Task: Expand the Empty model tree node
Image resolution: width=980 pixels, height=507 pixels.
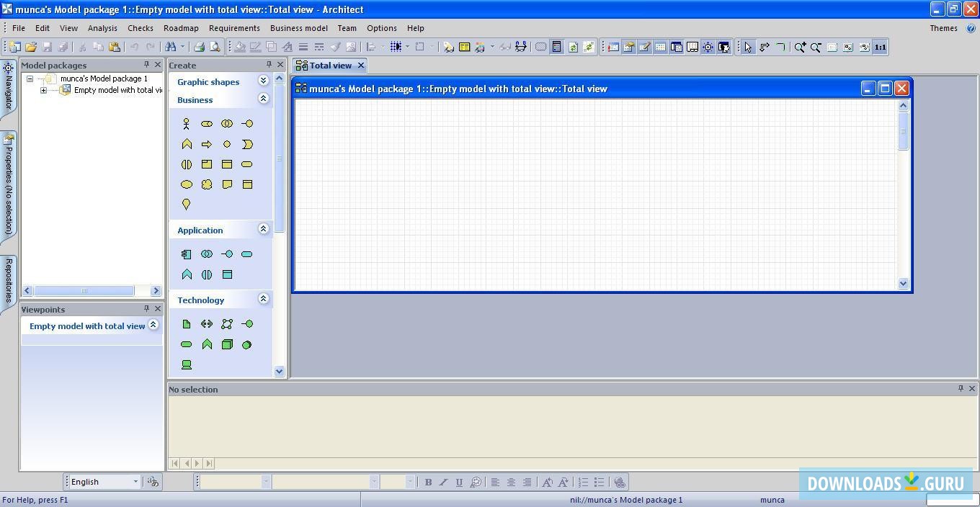Action: 44,90
